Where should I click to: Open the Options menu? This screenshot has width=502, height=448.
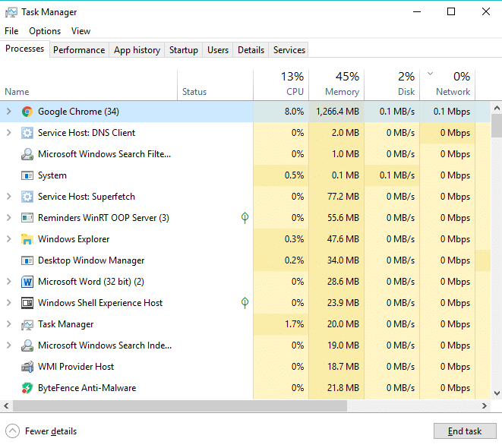point(45,31)
